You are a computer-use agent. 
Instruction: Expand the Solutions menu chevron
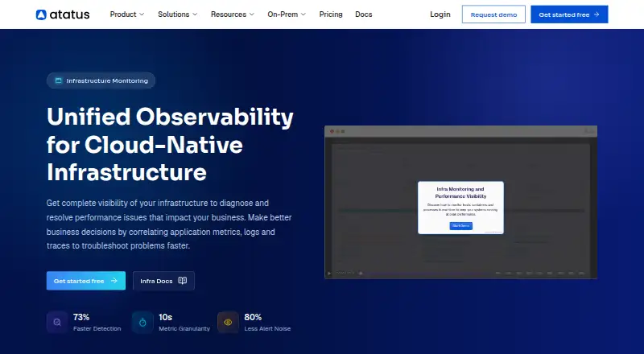tap(195, 14)
